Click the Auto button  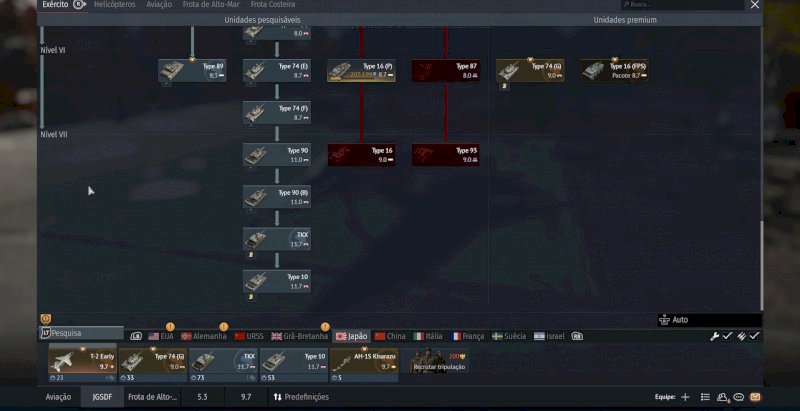point(710,320)
